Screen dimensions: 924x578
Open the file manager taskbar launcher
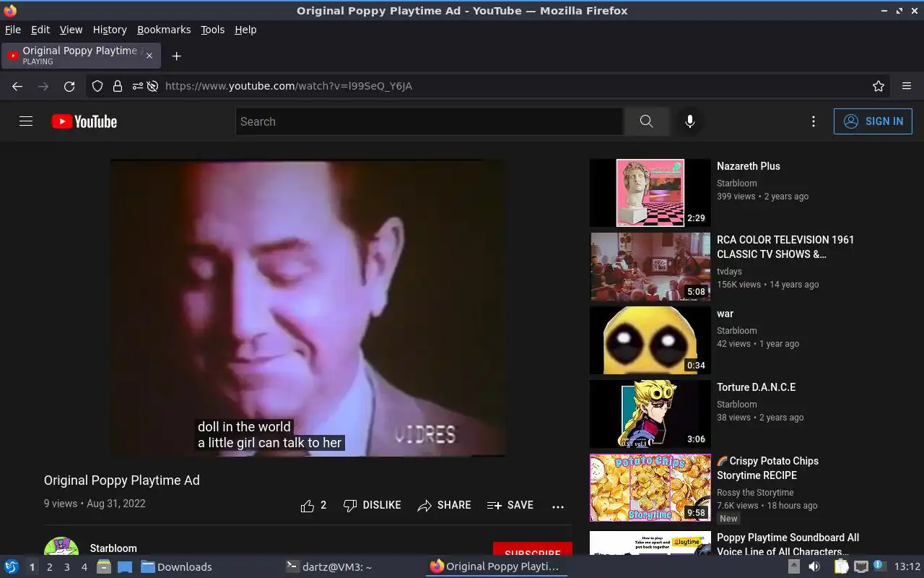coord(104,566)
